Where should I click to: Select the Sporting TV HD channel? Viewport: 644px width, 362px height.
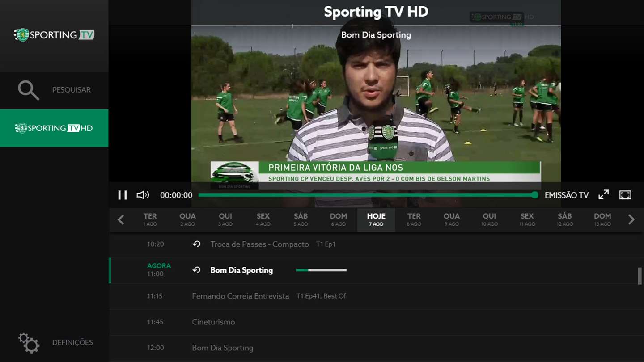coord(54,128)
